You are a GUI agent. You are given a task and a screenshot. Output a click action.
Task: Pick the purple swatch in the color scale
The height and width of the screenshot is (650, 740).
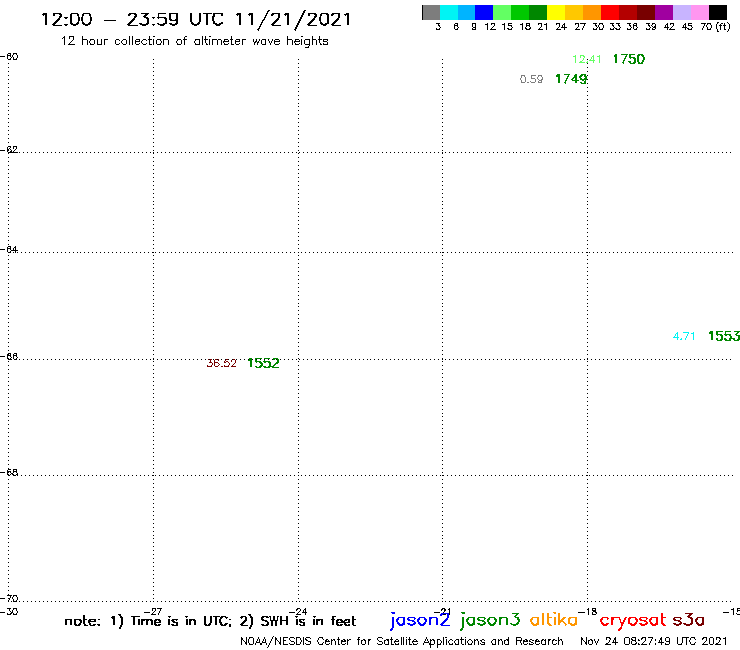click(664, 12)
